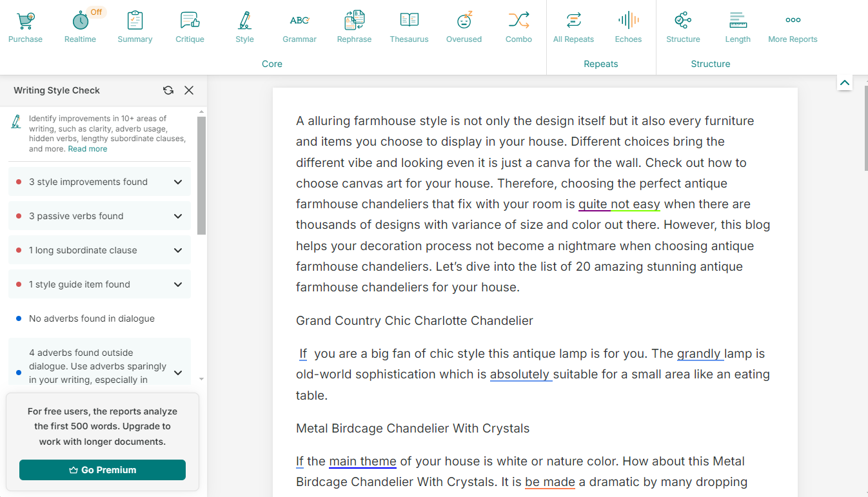Open the Summary report

coord(135,21)
